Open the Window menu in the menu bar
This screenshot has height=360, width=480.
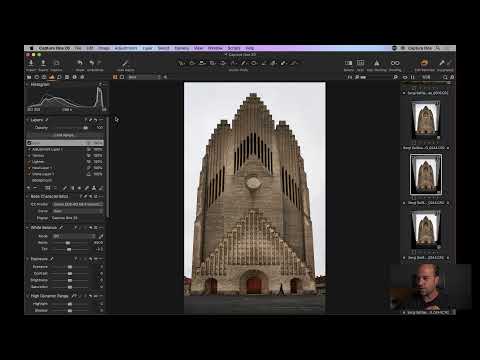(x=215, y=48)
